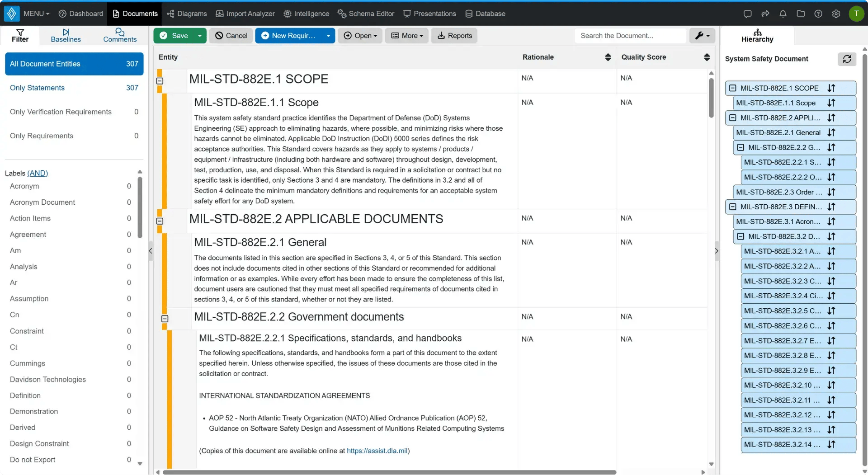
Task: Switch to the Comments tab
Action: (120, 35)
